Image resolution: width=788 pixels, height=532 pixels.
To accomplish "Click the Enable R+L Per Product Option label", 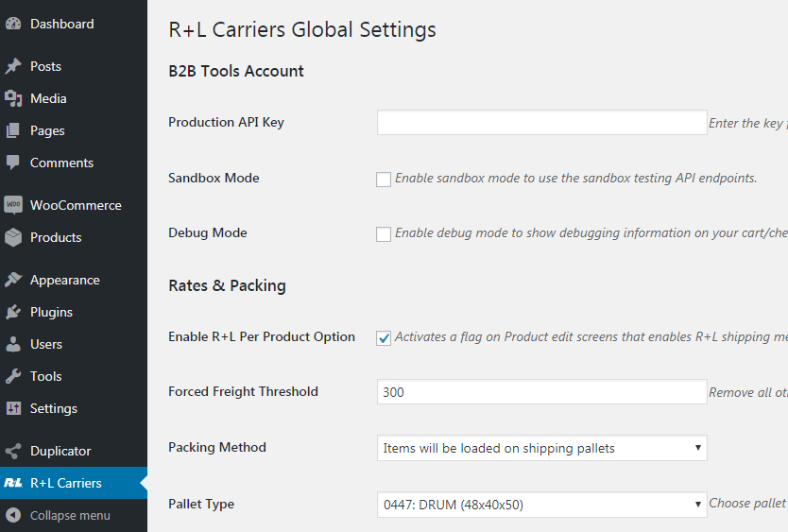I will point(262,336).
